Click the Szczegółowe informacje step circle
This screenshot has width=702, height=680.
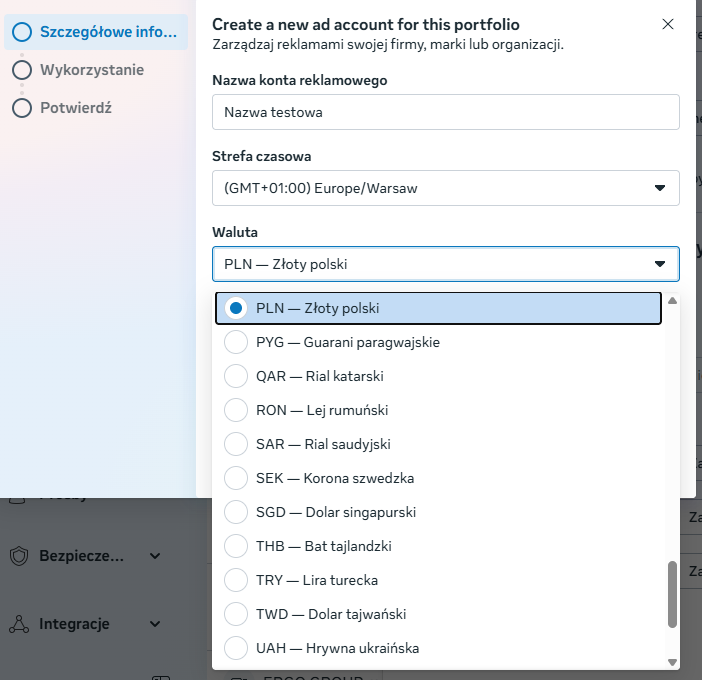[x=22, y=32]
